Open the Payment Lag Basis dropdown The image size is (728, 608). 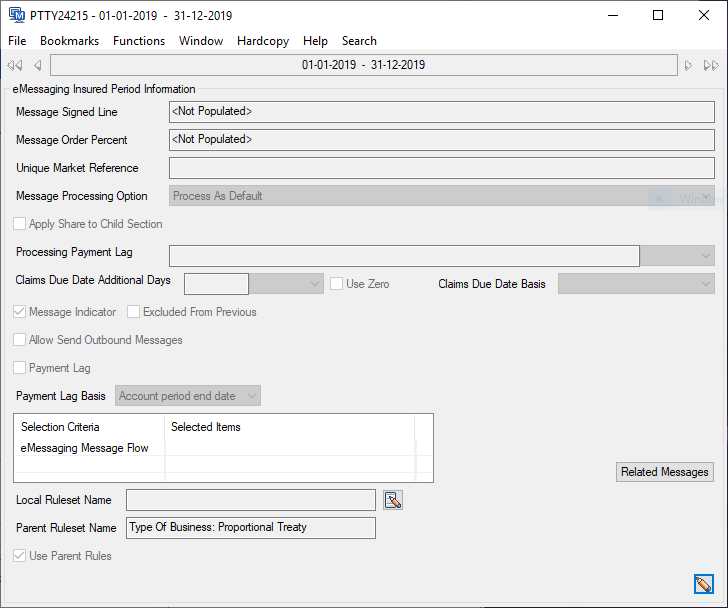coord(251,396)
